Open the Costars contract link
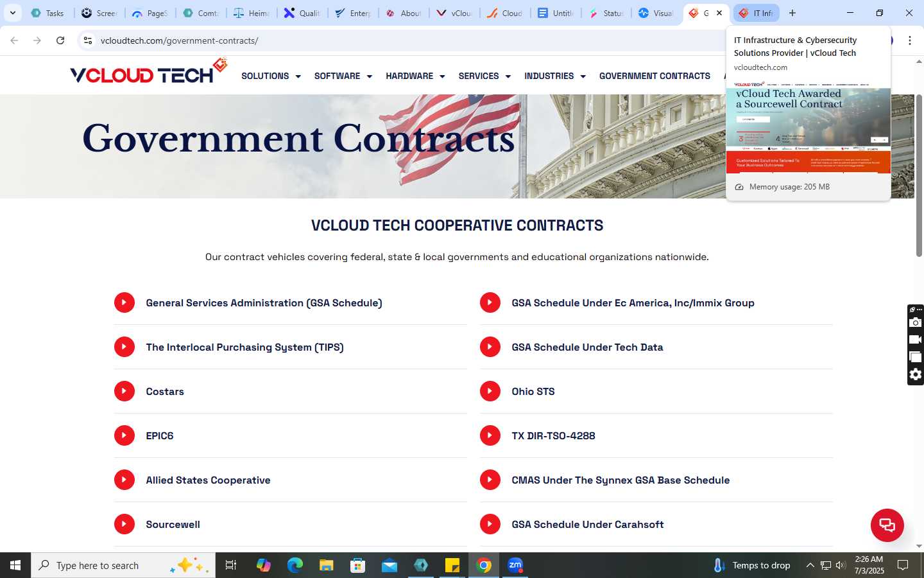 click(x=165, y=391)
